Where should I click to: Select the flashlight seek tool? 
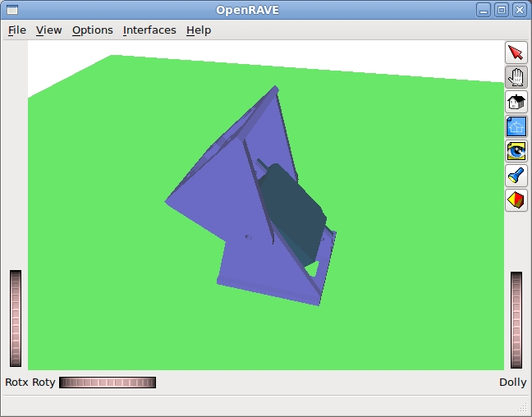coord(516,175)
